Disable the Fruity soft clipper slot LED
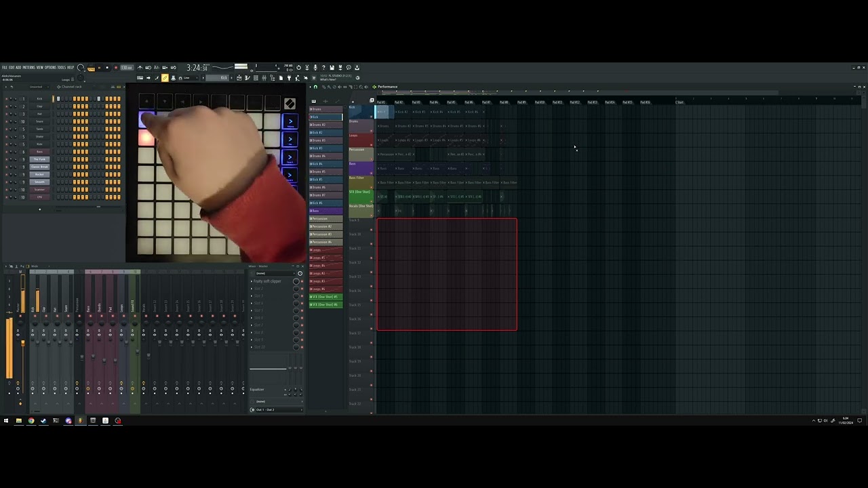This screenshot has width=868, height=488. 302,281
